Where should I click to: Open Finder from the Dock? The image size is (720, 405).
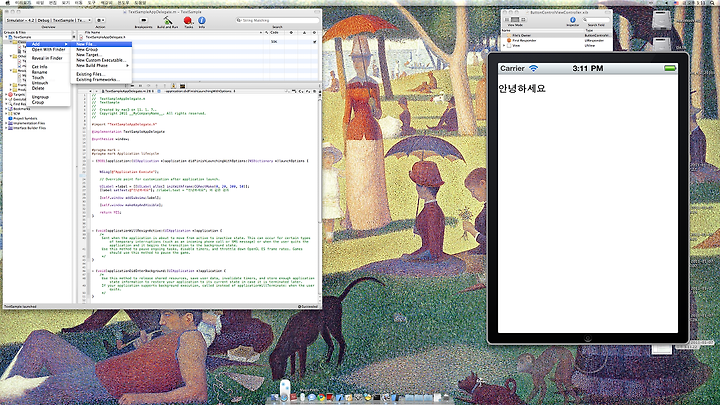(275, 398)
